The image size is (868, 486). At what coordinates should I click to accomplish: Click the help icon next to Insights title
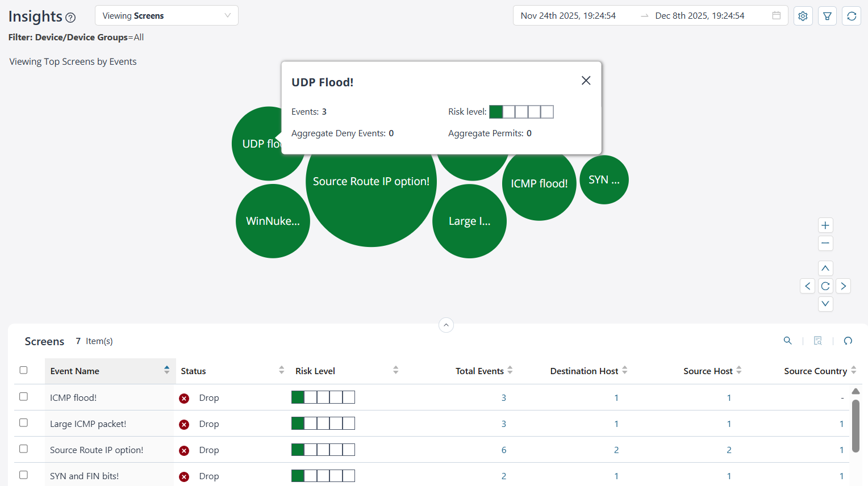70,18
